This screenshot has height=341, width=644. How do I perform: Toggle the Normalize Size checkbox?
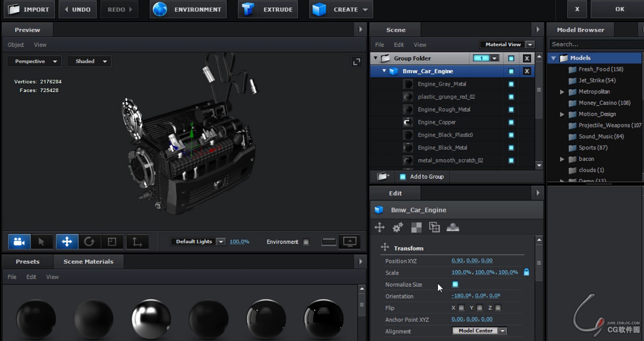[455, 284]
